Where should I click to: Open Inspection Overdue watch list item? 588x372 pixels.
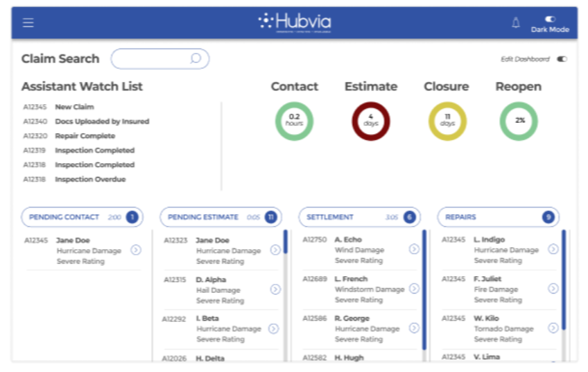point(90,179)
